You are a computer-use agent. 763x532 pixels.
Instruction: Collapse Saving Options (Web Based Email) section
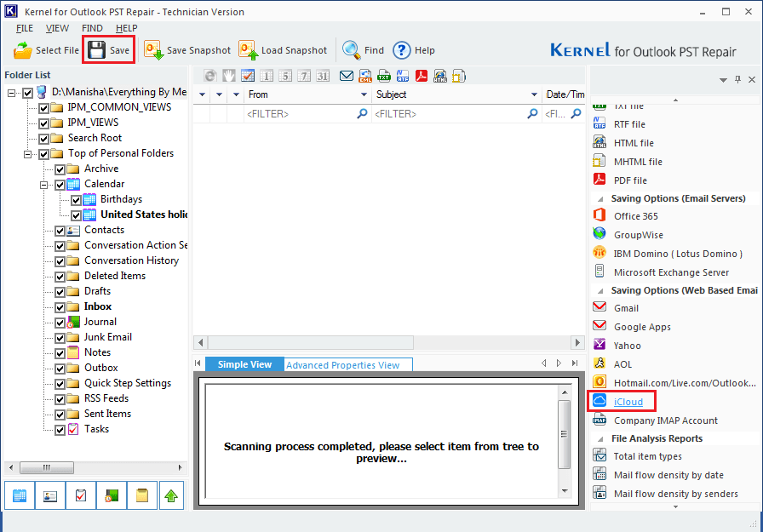(x=601, y=291)
